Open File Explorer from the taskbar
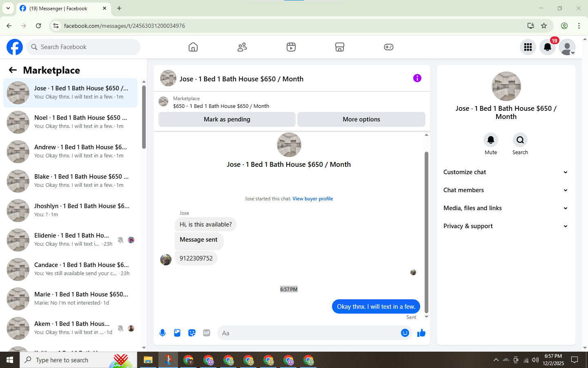This screenshot has height=368, width=588. pyautogui.click(x=148, y=360)
